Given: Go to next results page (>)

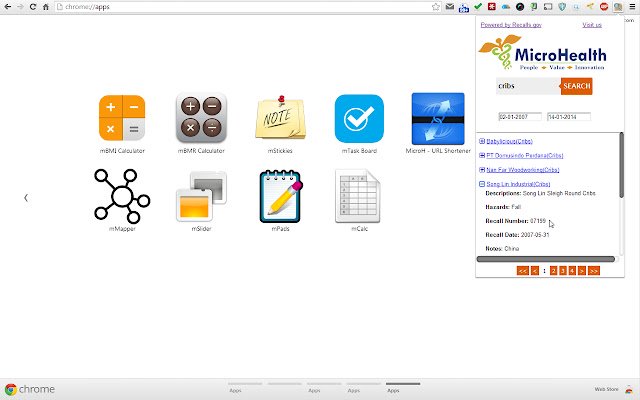Looking at the screenshot, I should point(582,271).
